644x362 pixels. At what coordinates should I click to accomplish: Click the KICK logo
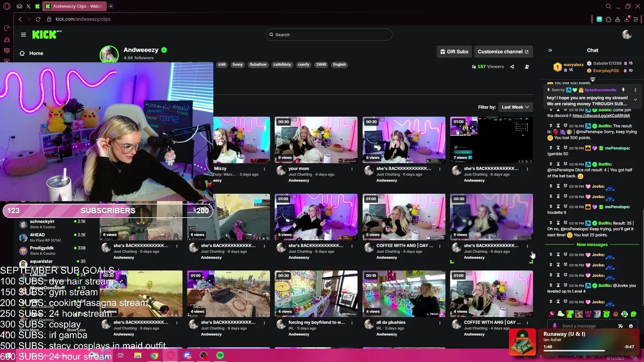(x=47, y=34)
